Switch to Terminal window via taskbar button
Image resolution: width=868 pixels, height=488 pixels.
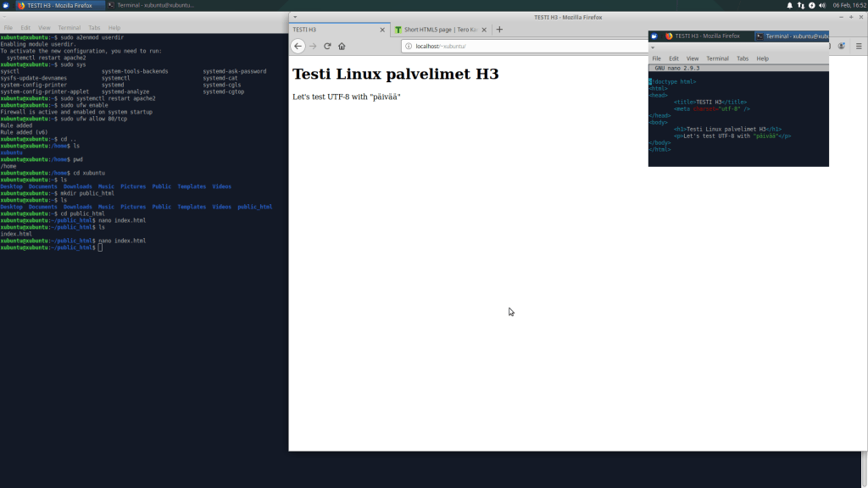[x=153, y=5]
